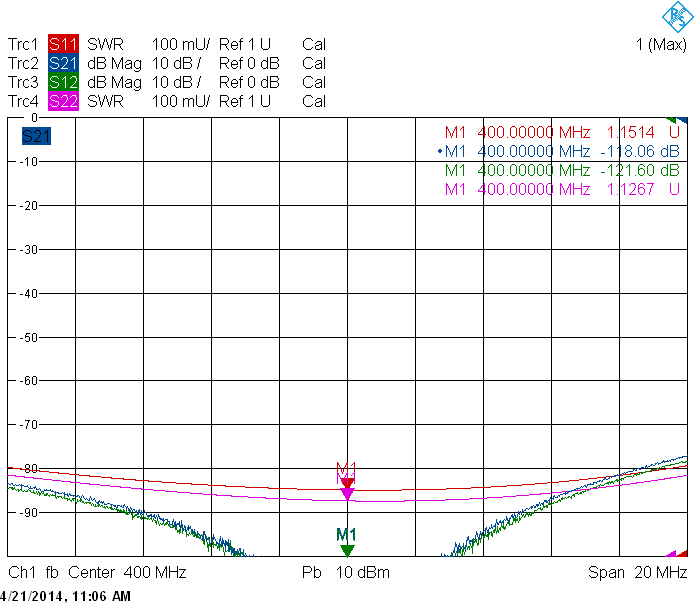Select the magenta S22 trace label
The image size is (695, 613).
63,102
